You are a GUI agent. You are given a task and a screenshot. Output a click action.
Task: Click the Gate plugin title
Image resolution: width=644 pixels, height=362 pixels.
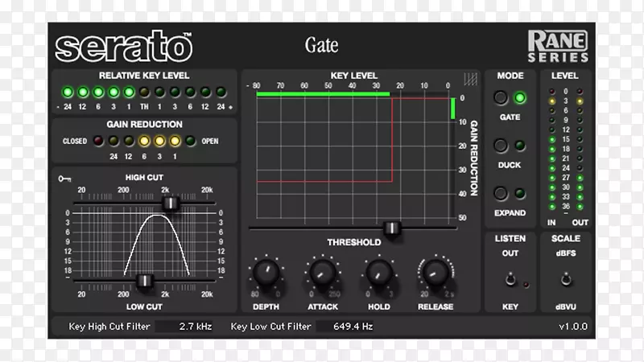321,45
